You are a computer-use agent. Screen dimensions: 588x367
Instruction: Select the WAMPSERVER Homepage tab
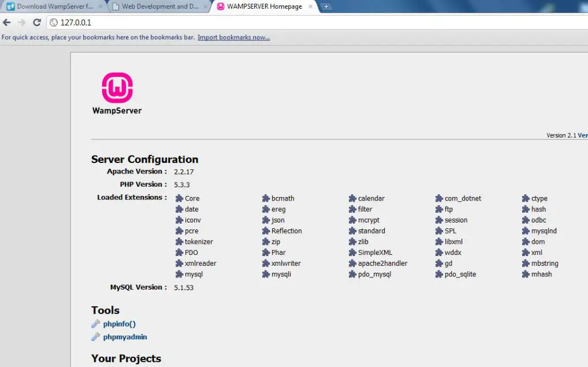tap(265, 6)
